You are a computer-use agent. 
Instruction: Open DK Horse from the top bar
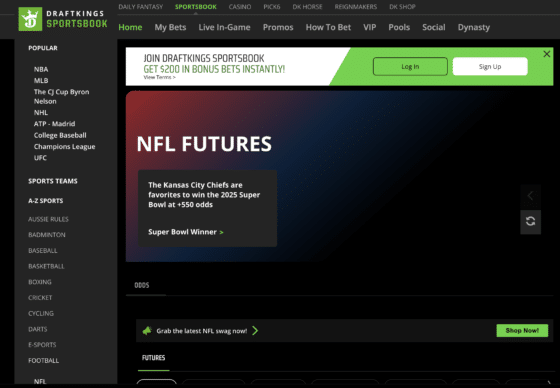click(x=308, y=7)
